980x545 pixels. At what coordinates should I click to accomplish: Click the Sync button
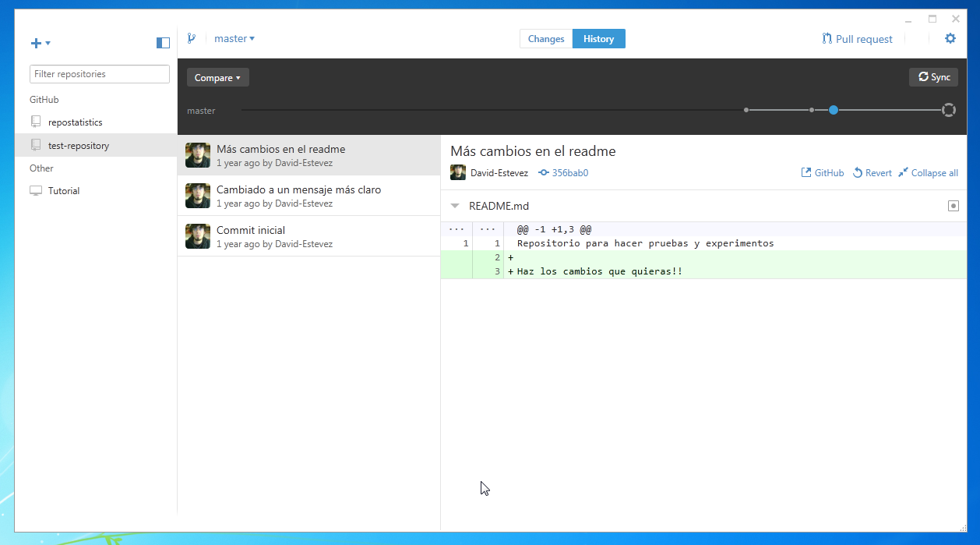point(933,77)
